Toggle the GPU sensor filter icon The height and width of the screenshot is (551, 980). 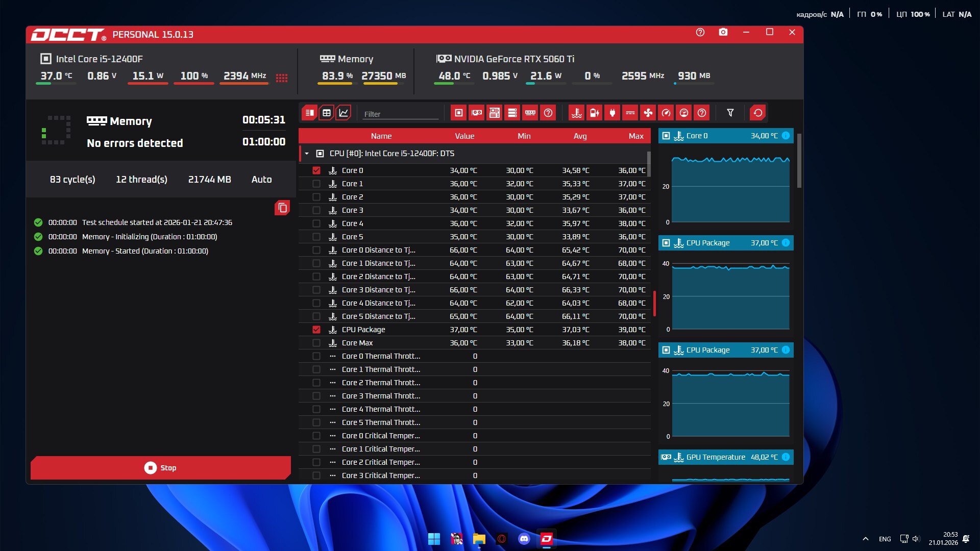point(477,113)
